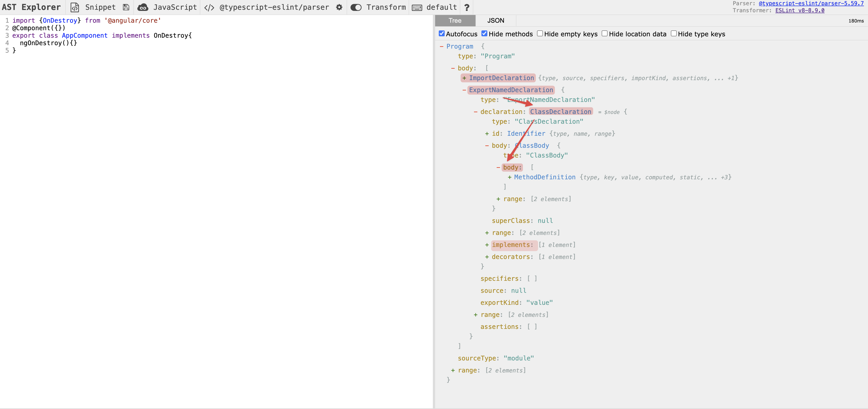
Task: Open ESLint v8-8.9.0 transformer link
Action: tap(799, 10)
